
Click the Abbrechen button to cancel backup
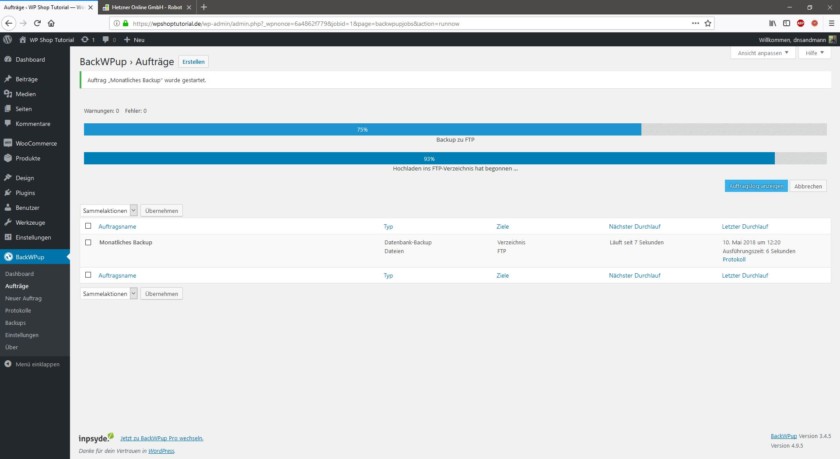coord(808,186)
